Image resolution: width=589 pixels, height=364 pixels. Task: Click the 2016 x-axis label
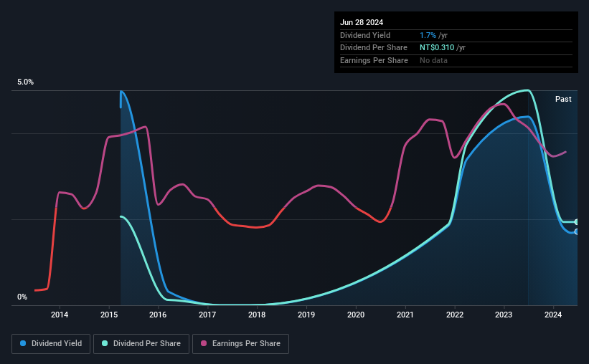click(x=158, y=315)
